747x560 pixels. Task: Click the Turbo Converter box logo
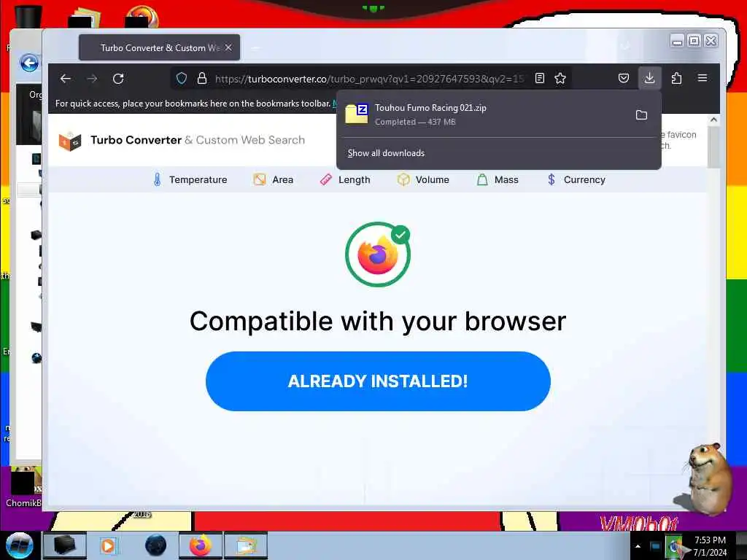point(70,141)
